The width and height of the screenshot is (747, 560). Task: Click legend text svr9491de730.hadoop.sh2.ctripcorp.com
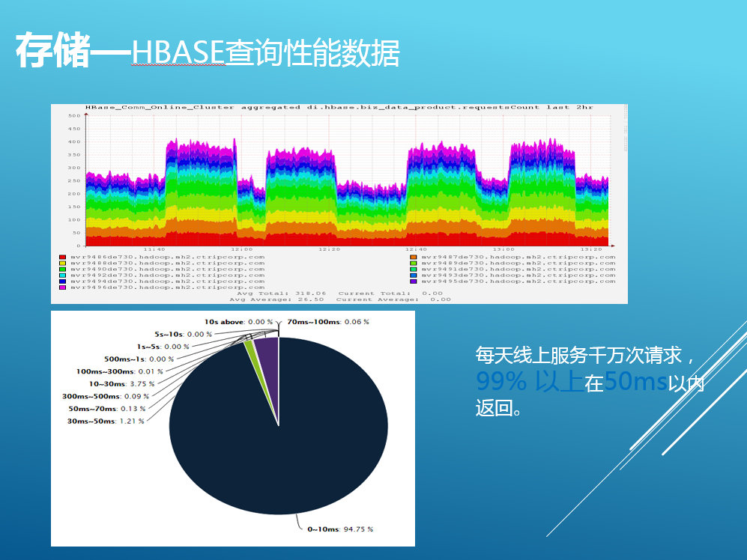[518, 270]
